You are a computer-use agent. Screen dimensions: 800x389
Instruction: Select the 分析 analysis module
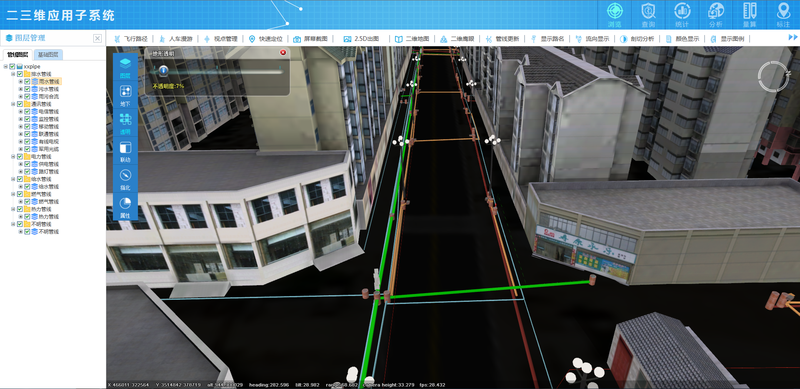point(716,15)
